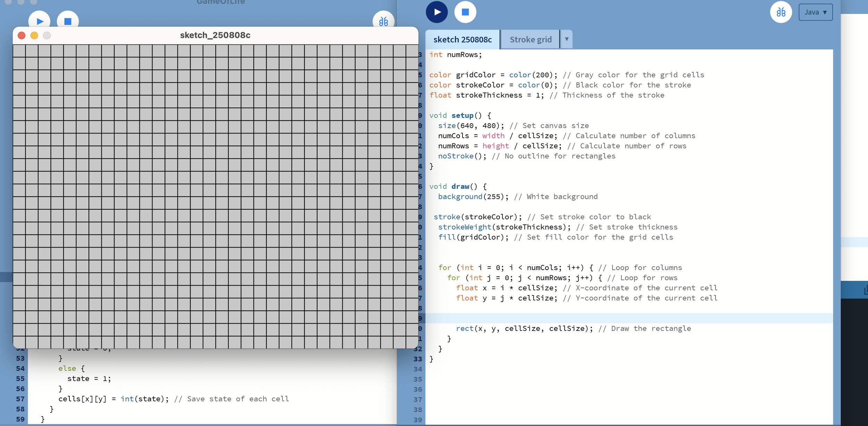Open the Java mode selector dropdown
868x426 pixels.
[x=815, y=12]
